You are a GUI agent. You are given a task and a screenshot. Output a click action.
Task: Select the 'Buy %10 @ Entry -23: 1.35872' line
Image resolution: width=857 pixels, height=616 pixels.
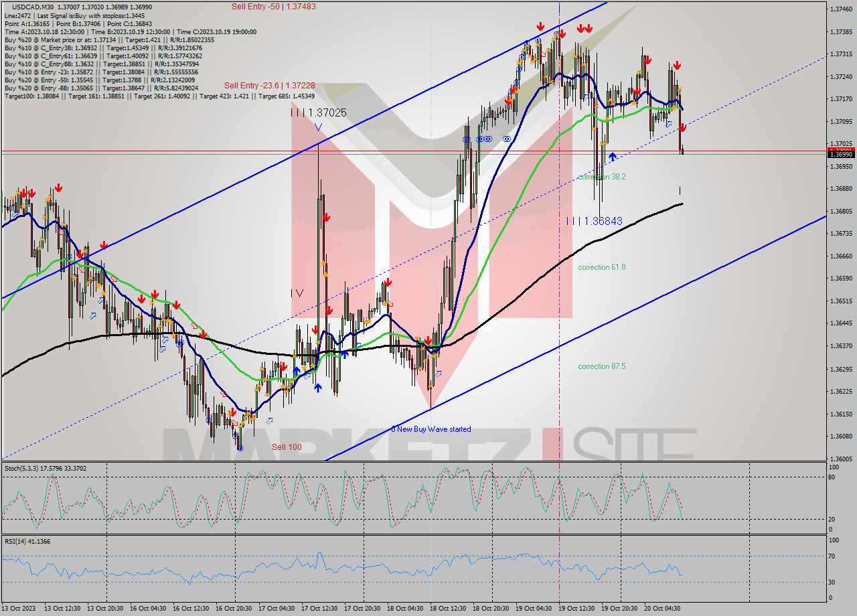tap(101, 72)
